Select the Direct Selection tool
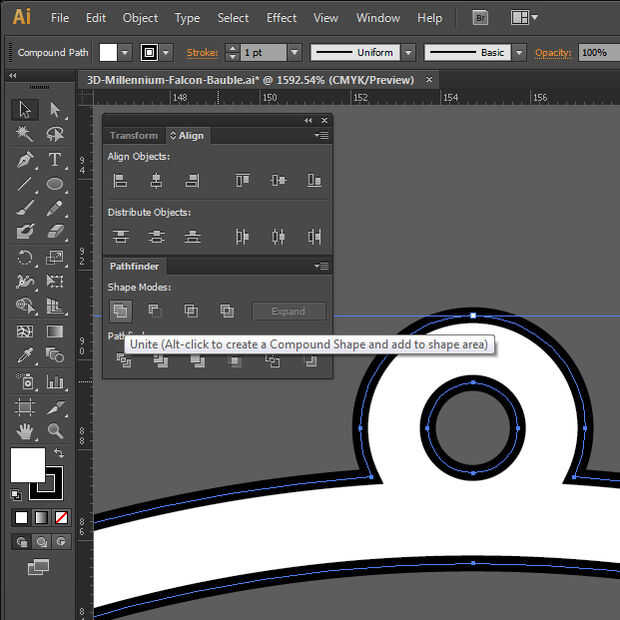This screenshot has height=620, width=620. click(x=55, y=110)
